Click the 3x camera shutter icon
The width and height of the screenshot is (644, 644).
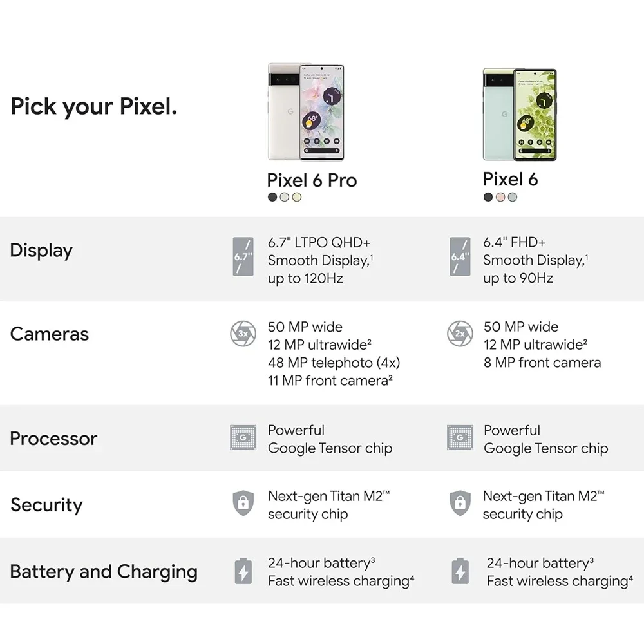point(243,334)
